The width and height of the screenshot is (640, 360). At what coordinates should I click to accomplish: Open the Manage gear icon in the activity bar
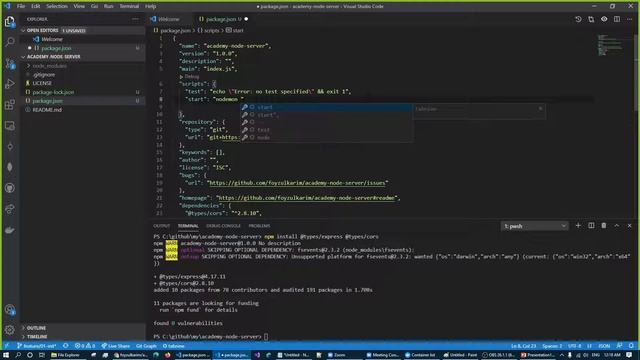pyautogui.click(x=10, y=329)
